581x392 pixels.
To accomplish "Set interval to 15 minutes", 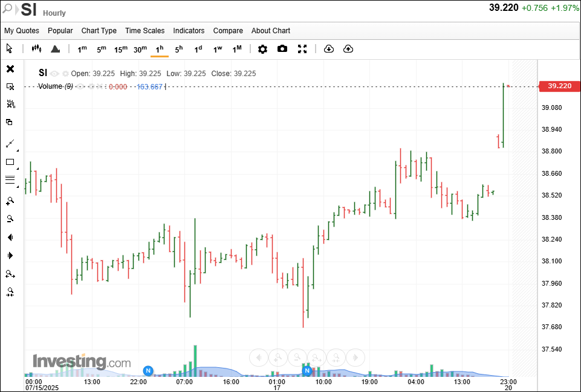I will (x=121, y=50).
